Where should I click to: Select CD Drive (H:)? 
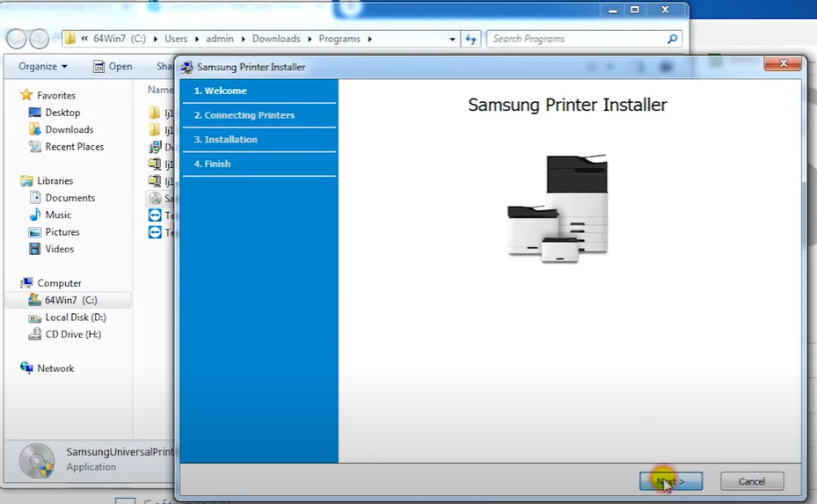point(73,334)
